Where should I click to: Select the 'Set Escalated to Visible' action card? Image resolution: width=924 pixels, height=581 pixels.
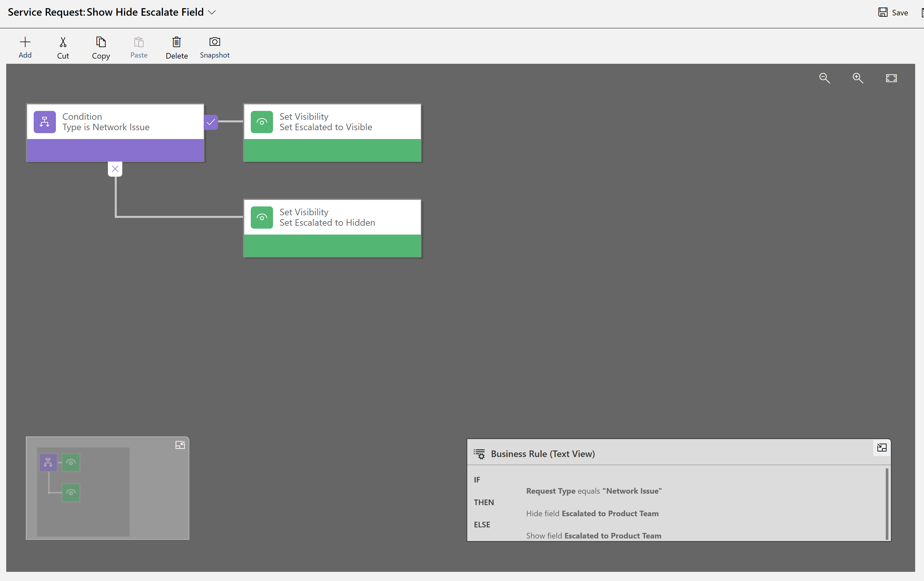click(332, 132)
